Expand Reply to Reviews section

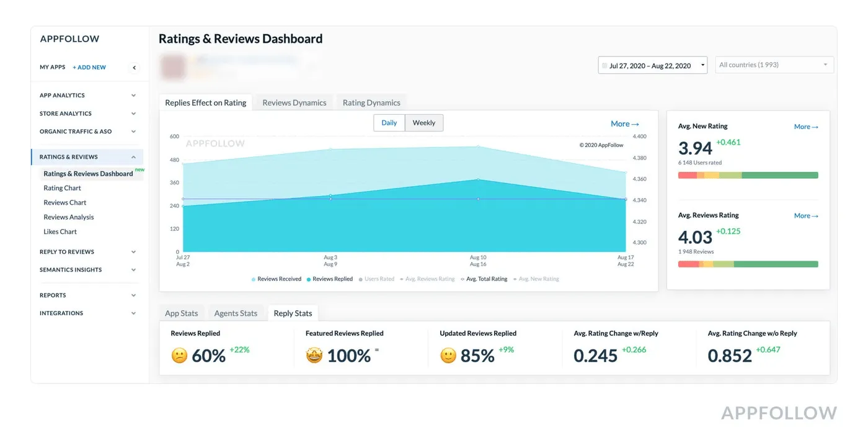[x=87, y=252]
